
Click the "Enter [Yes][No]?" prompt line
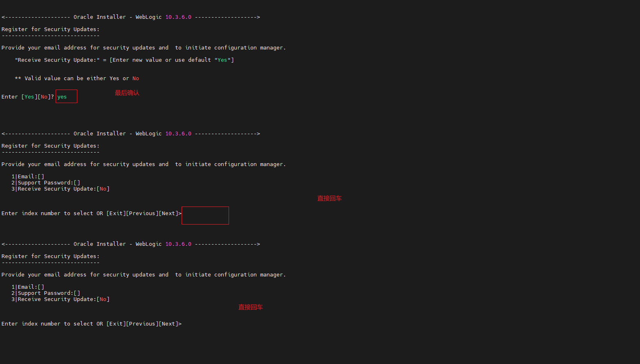[28, 97]
